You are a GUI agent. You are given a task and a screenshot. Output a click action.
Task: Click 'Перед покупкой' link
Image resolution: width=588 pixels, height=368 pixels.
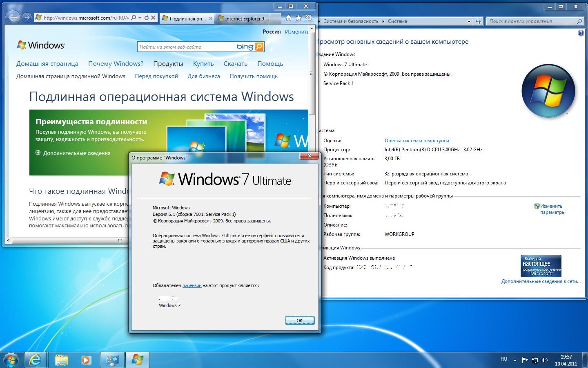pyautogui.click(x=156, y=76)
